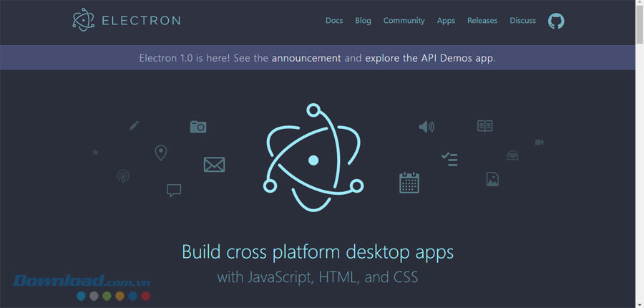Click the video camera icon
644x308 pixels.
540,143
